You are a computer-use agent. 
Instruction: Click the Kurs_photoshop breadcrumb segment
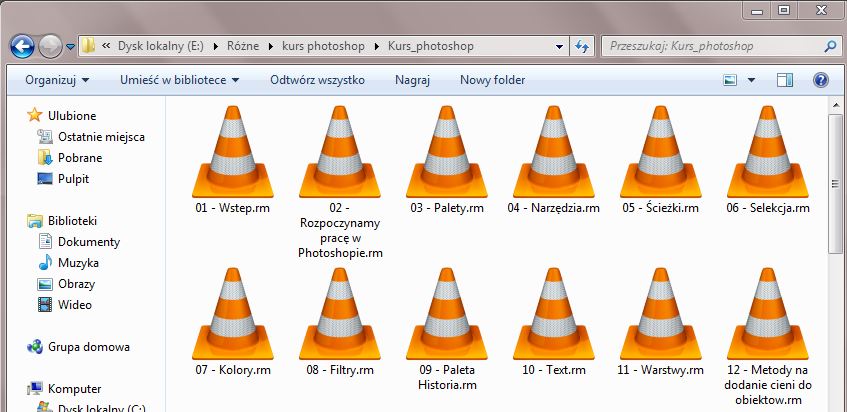point(431,46)
